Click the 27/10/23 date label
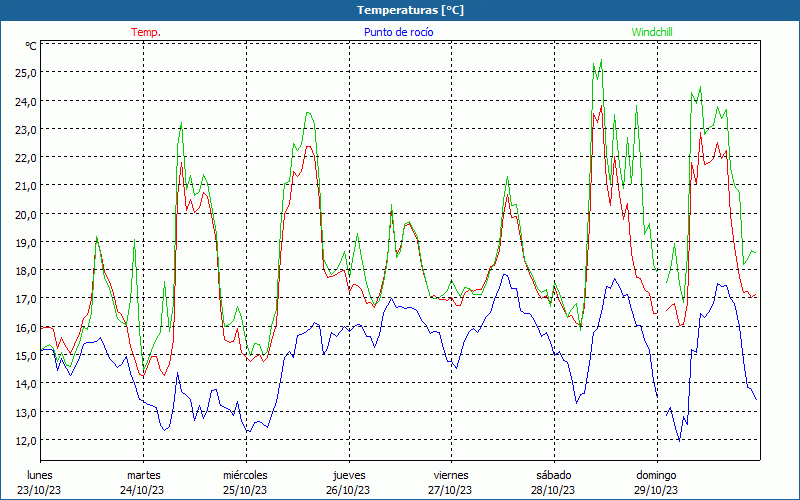The width and height of the screenshot is (800, 500). 451,490
